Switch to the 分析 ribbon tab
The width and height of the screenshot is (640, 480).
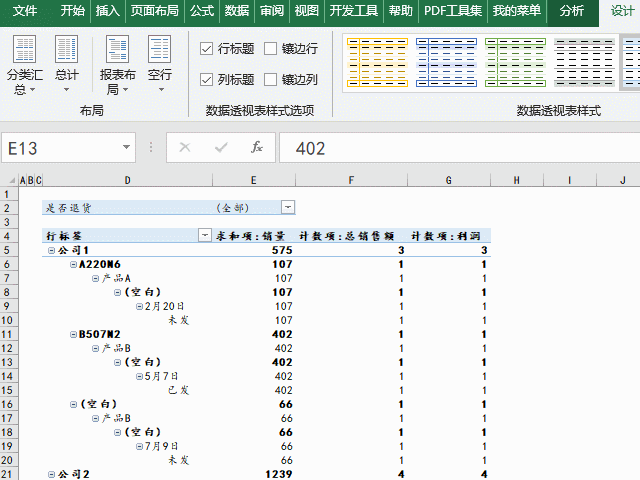click(572, 11)
